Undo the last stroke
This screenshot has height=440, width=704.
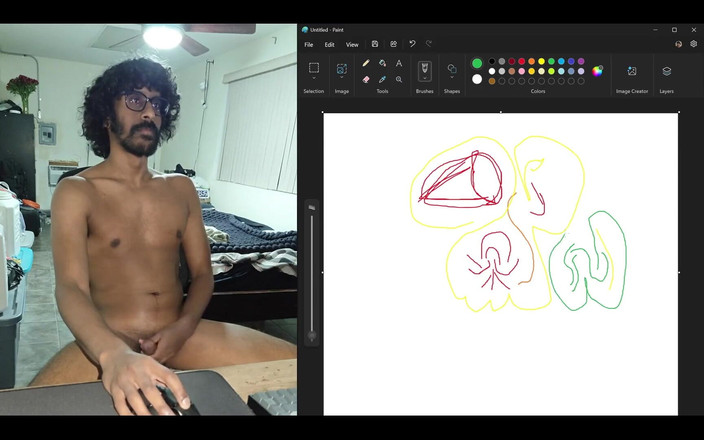(x=412, y=44)
